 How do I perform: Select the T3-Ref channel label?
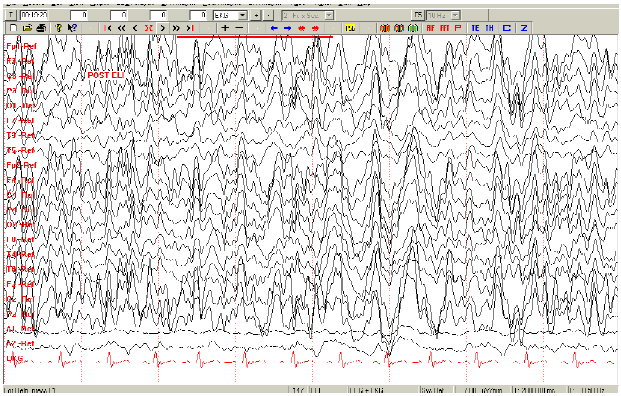[21, 135]
